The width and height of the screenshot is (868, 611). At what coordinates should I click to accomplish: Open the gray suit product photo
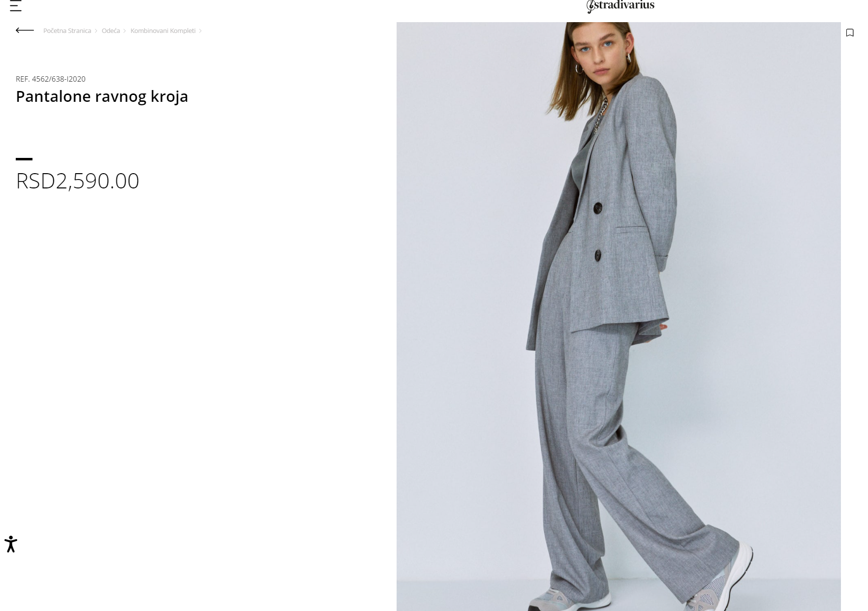[619, 316]
